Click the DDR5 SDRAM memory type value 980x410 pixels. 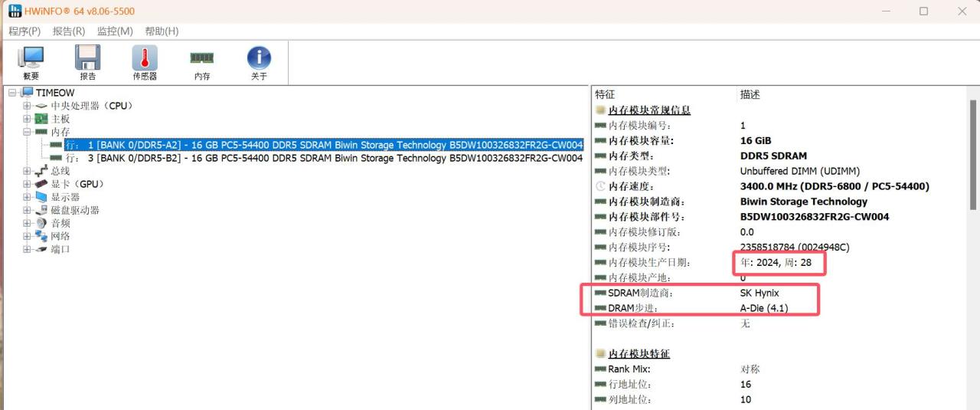pyautogui.click(x=773, y=156)
